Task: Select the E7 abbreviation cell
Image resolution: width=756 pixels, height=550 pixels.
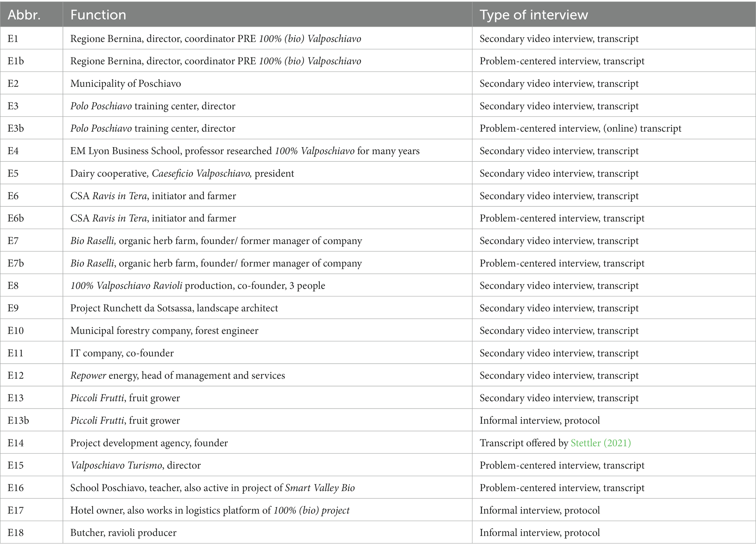Action: (31, 240)
